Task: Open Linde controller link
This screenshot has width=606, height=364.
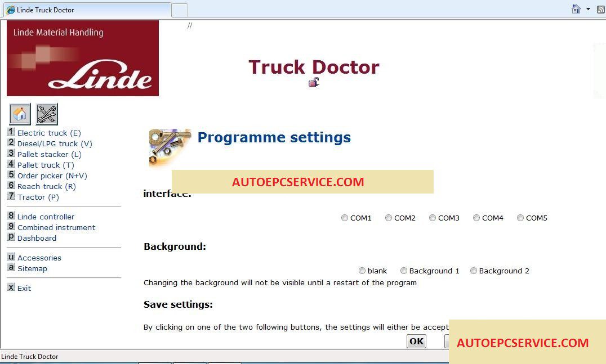Action: pyautogui.click(x=46, y=217)
